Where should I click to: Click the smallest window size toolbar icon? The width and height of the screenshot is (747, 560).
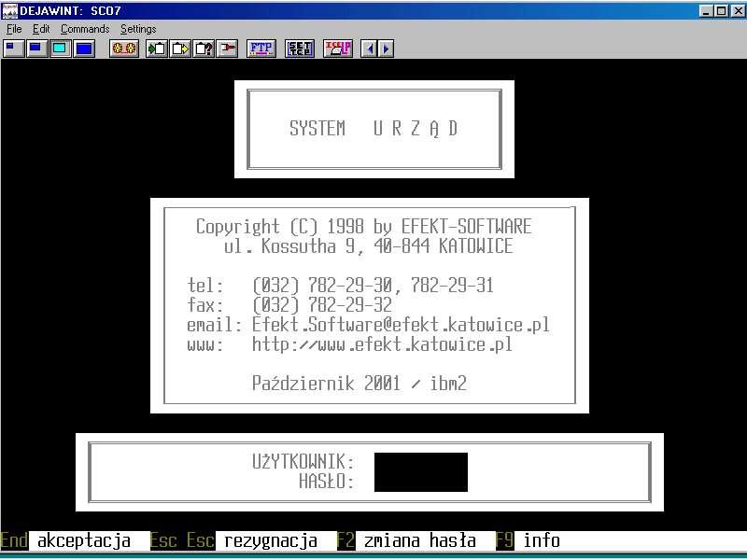(x=13, y=49)
